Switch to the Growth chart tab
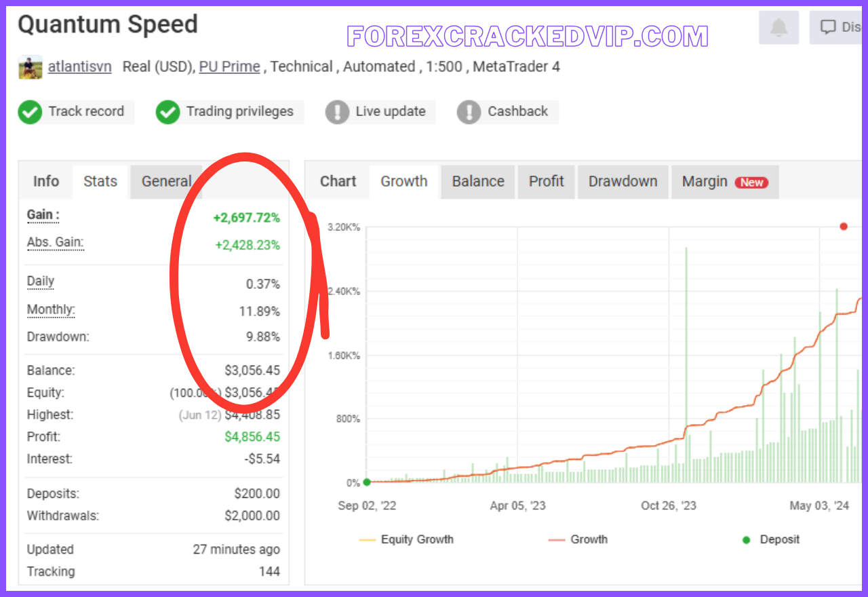868x597 pixels. tap(404, 181)
